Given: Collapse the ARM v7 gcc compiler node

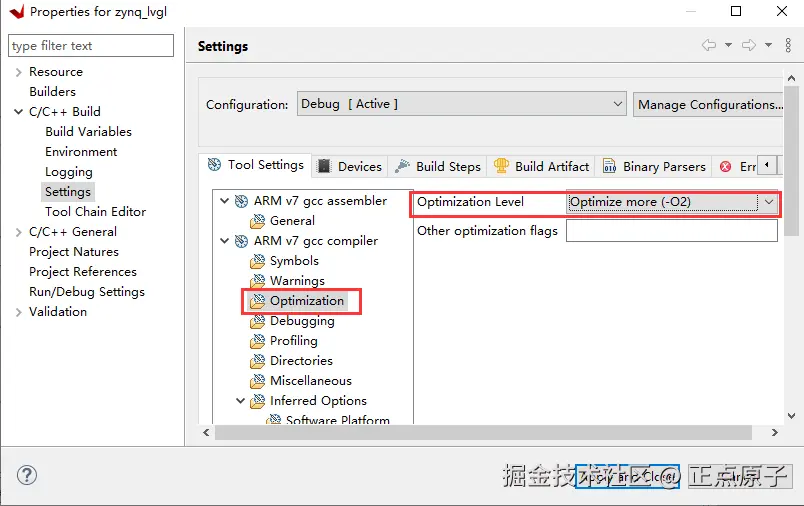Looking at the screenshot, I should 225,240.
